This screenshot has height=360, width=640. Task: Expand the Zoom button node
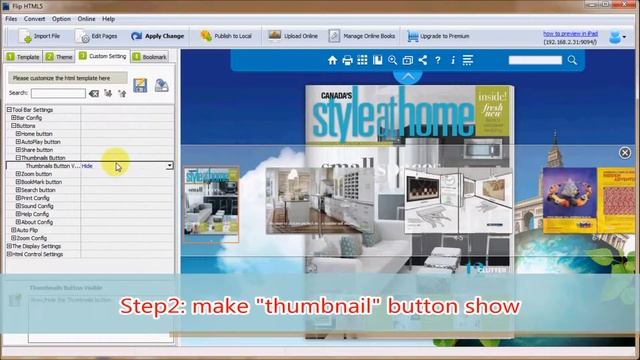[18, 174]
